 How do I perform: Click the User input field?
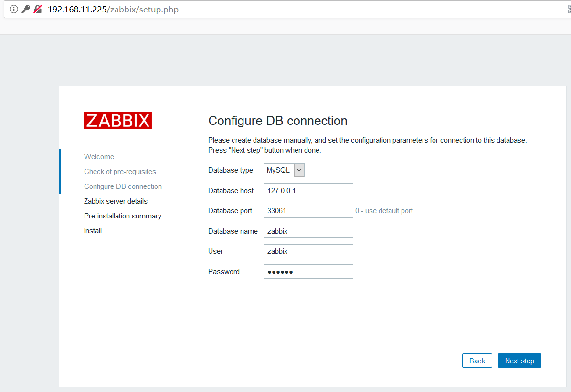(308, 251)
